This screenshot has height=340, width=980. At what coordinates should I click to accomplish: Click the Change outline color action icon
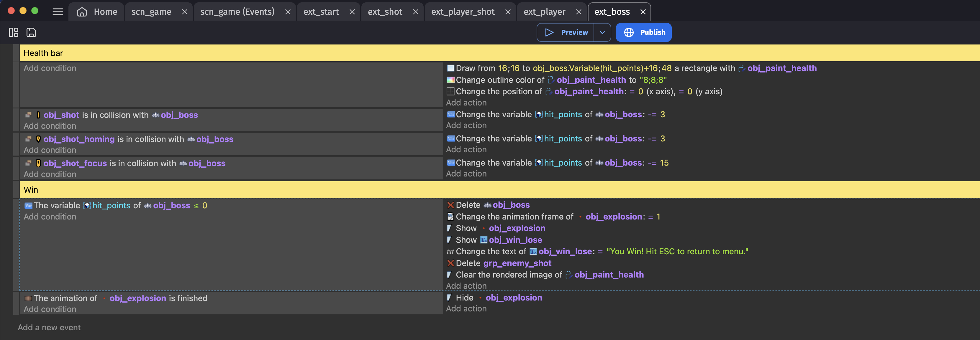click(x=450, y=80)
